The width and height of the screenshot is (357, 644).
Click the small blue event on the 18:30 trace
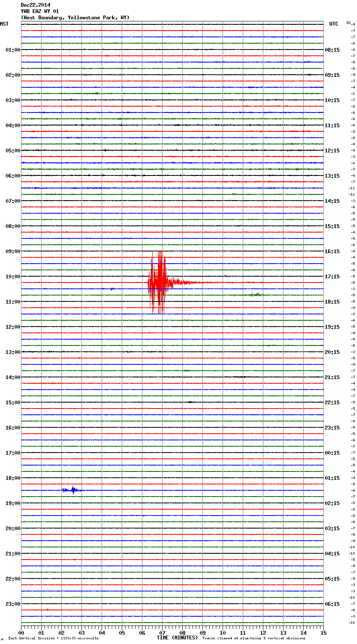(x=72, y=490)
